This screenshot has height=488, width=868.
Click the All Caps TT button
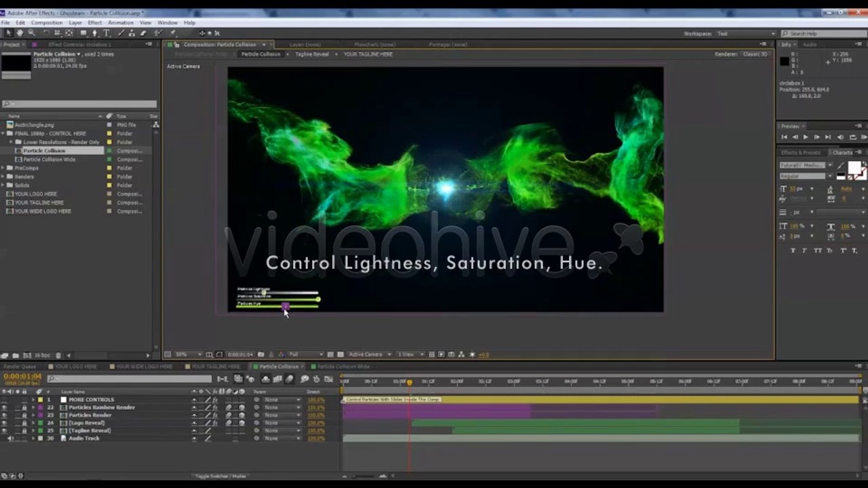click(818, 250)
